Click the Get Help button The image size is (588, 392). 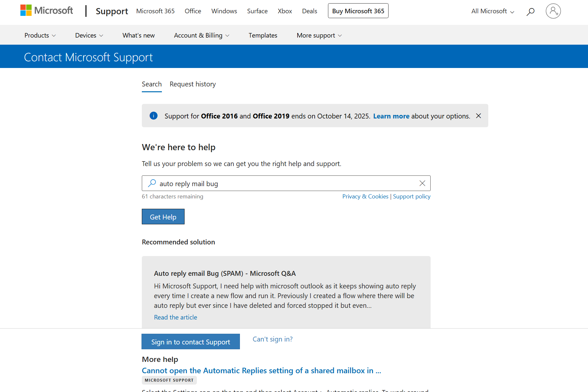163,217
